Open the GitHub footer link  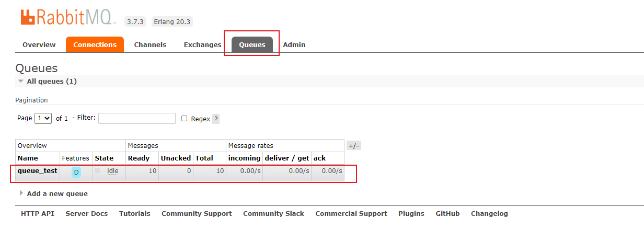click(x=447, y=214)
